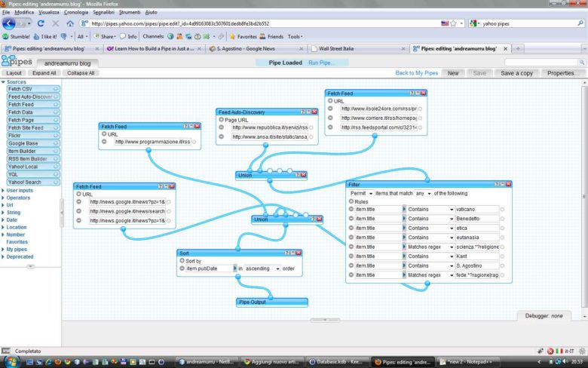Add a URL to the programmazione Fetch Feed
Image resolution: width=588 pixels, height=368 pixels.
(104, 133)
